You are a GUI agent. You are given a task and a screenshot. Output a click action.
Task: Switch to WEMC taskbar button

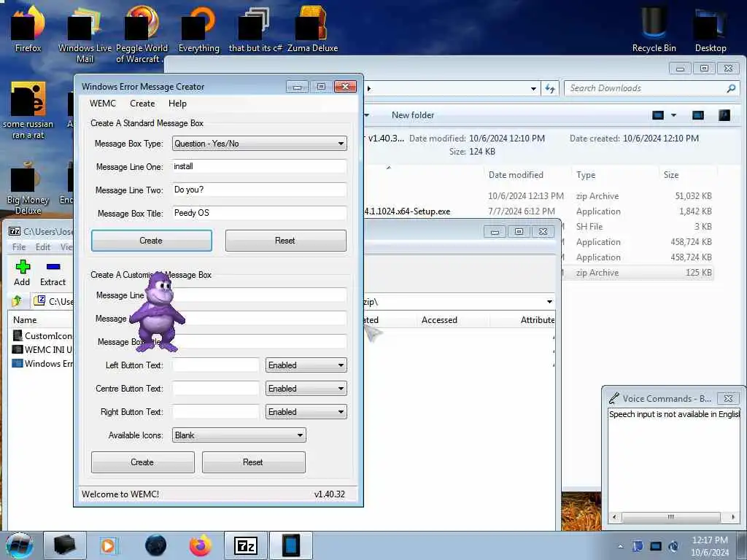tap(291, 545)
